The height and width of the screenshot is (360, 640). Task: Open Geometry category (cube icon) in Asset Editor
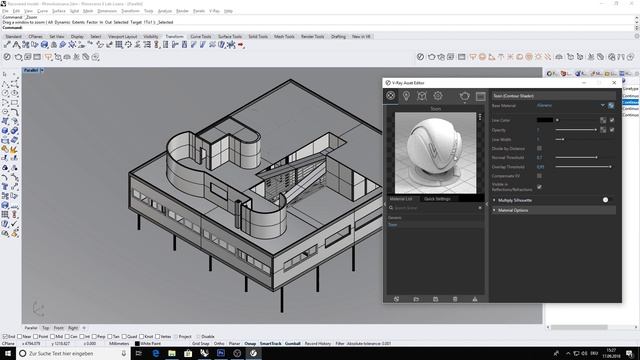(422, 96)
